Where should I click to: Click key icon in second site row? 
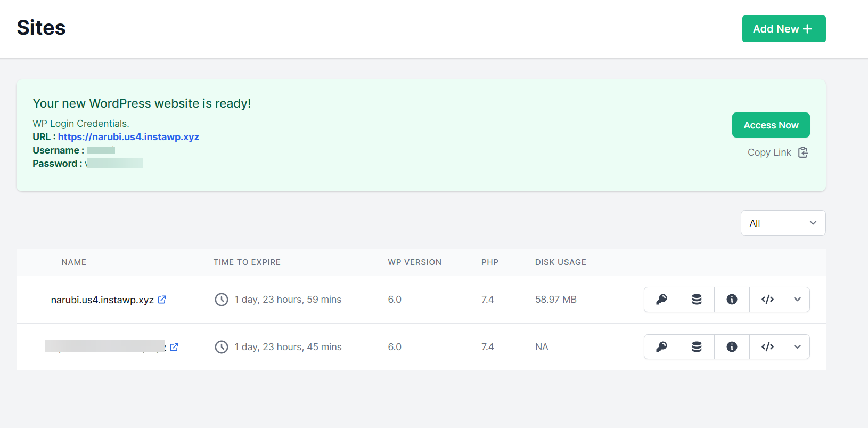(661, 347)
